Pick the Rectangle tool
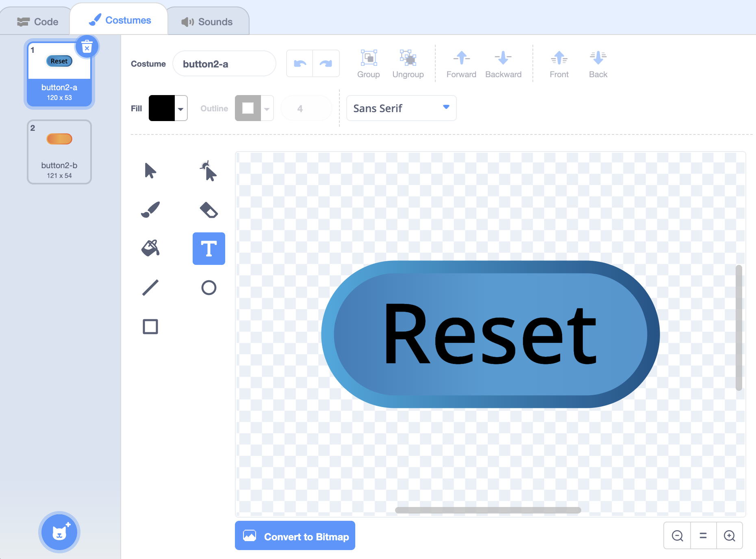 pyautogui.click(x=150, y=327)
